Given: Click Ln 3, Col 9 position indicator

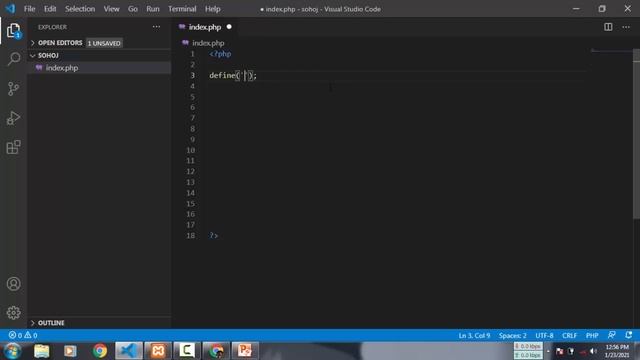Looking at the screenshot, I should click(474, 336).
